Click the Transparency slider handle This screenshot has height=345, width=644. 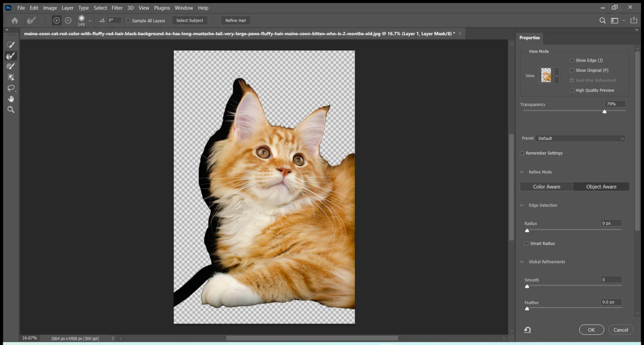pos(605,112)
